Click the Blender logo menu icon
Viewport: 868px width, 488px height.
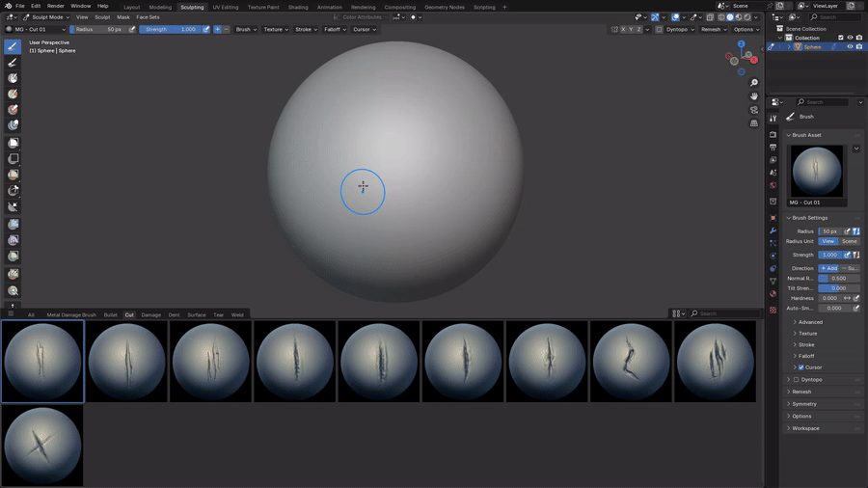coord(8,6)
